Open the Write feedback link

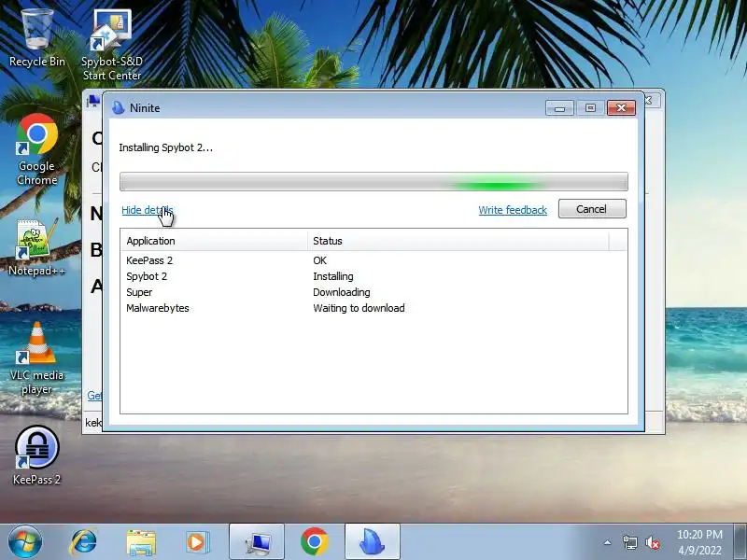coord(513,210)
